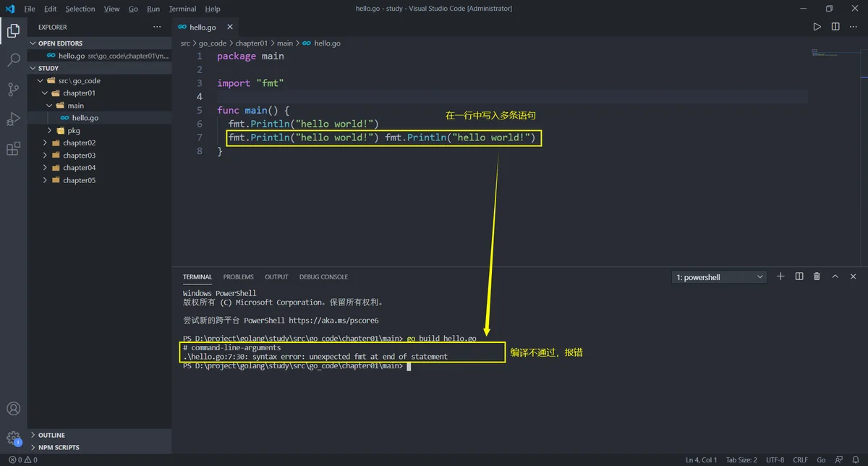868x466 pixels.
Task: Open the Go menu
Action: coord(133,9)
